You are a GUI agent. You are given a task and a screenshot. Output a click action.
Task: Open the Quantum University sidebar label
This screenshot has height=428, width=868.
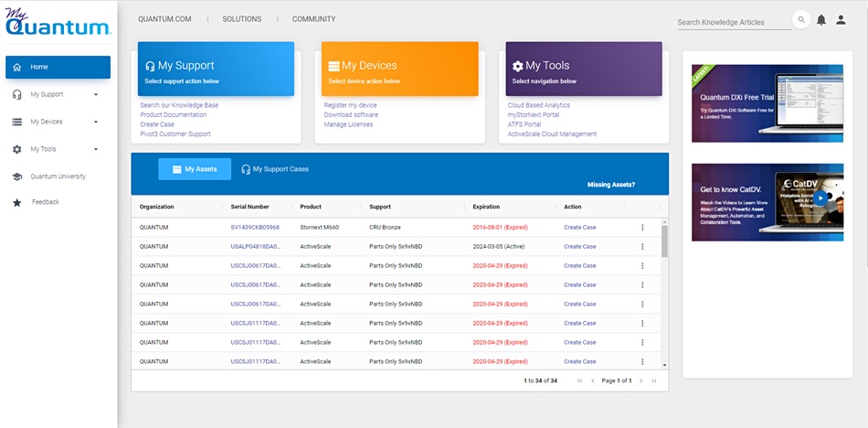coord(58,177)
